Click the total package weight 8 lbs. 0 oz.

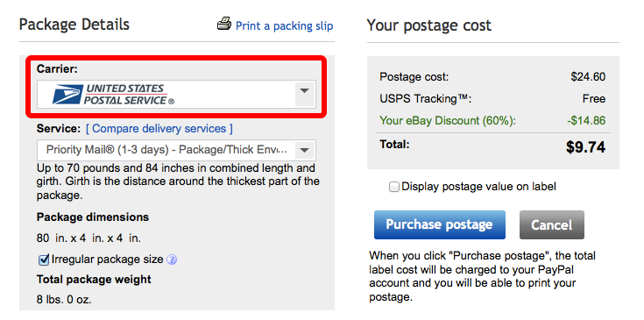[64, 300]
